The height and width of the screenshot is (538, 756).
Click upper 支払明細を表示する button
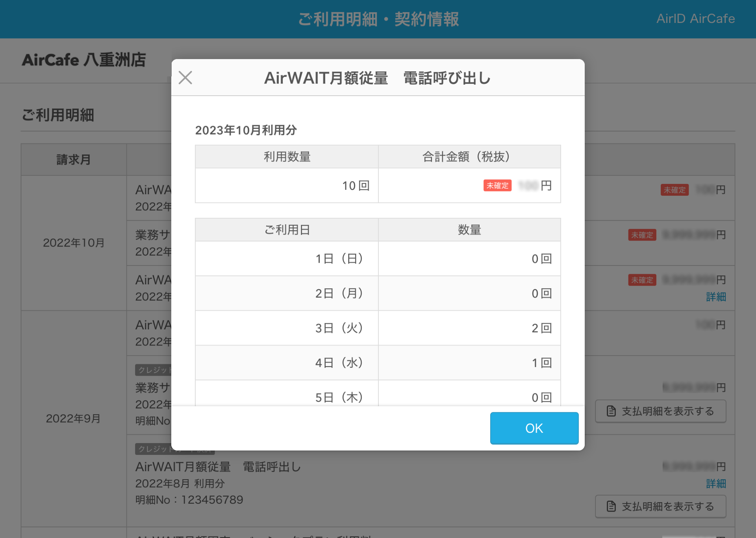(x=660, y=411)
